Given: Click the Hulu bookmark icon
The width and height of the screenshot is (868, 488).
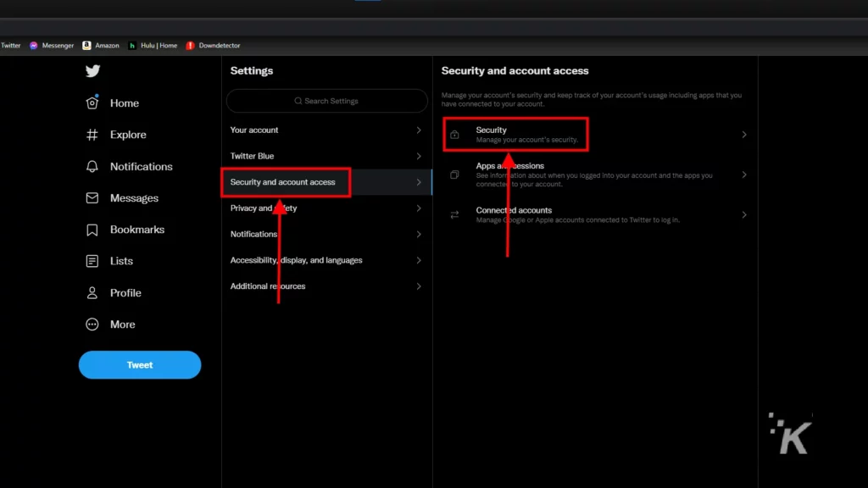Looking at the screenshot, I should pos(132,46).
